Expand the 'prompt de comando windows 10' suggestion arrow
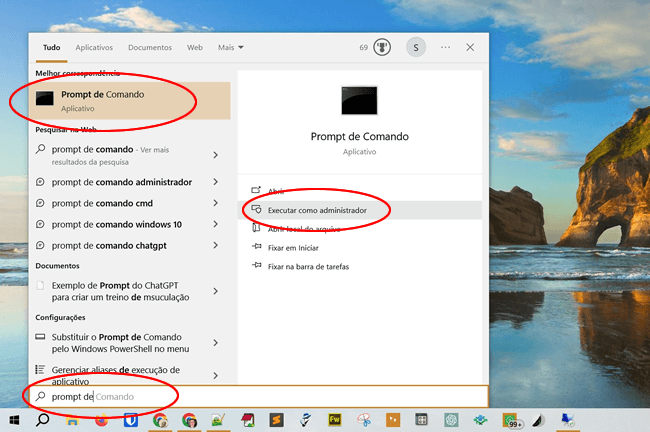650x432 pixels. pyautogui.click(x=215, y=224)
